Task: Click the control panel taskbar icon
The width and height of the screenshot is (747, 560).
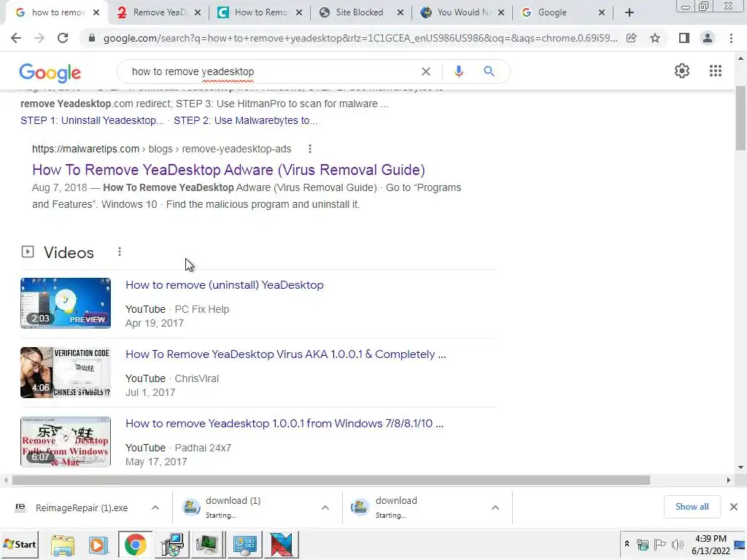Action: click(x=244, y=545)
